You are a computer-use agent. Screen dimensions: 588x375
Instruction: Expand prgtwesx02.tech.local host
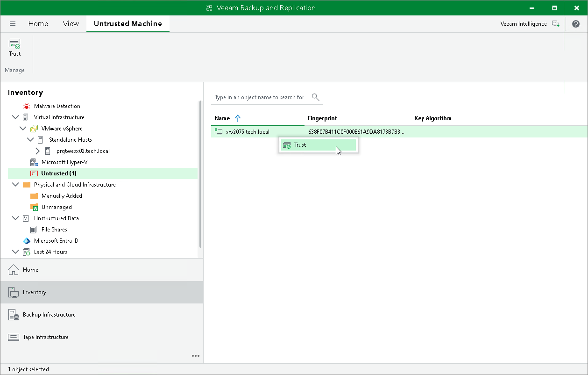tap(38, 151)
